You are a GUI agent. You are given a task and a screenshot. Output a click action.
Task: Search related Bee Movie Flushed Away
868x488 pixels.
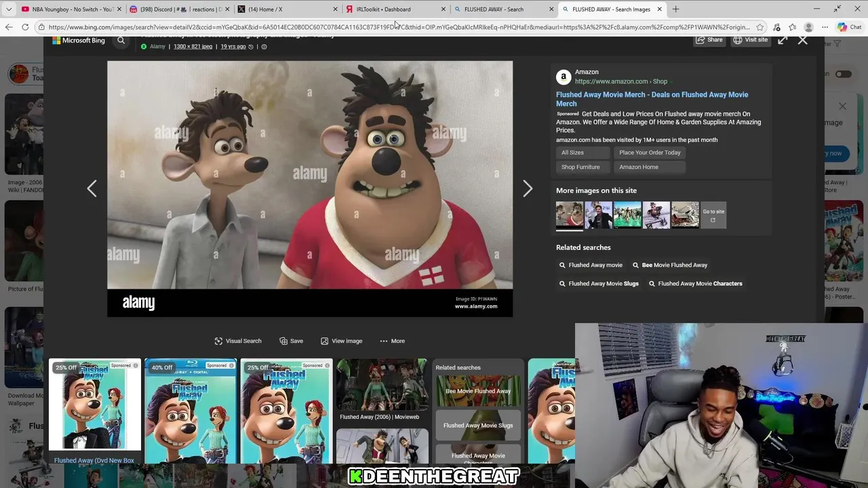(x=669, y=265)
